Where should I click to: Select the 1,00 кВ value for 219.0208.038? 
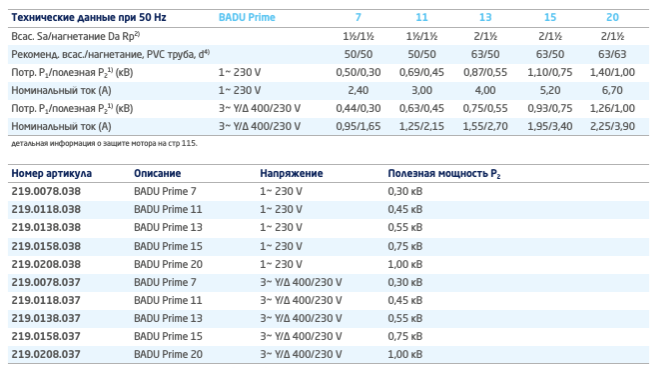coord(405,264)
